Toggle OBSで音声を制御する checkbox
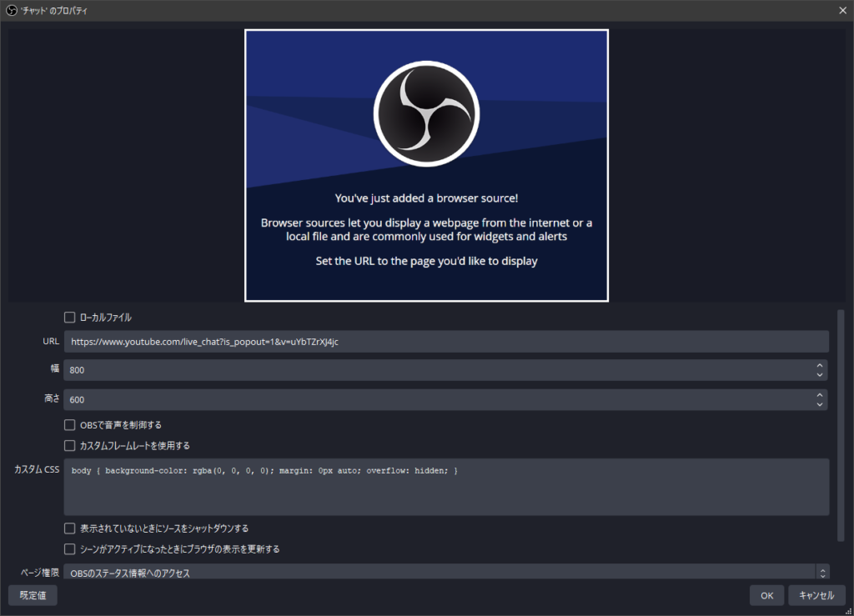Screen dimensions: 854x616 coord(70,425)
